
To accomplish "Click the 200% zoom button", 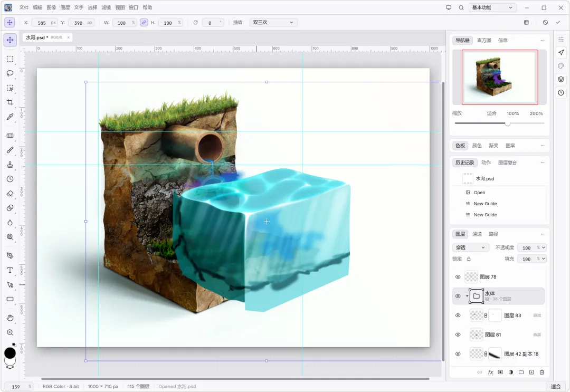I will pyautogui.click(x=536, y=113).
